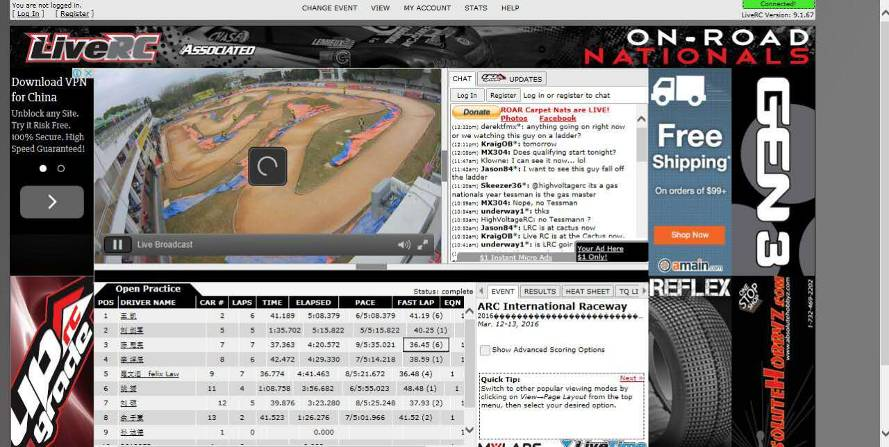Expand the video to fullscreen
The image size is (889, 447).
coord(424,245)
